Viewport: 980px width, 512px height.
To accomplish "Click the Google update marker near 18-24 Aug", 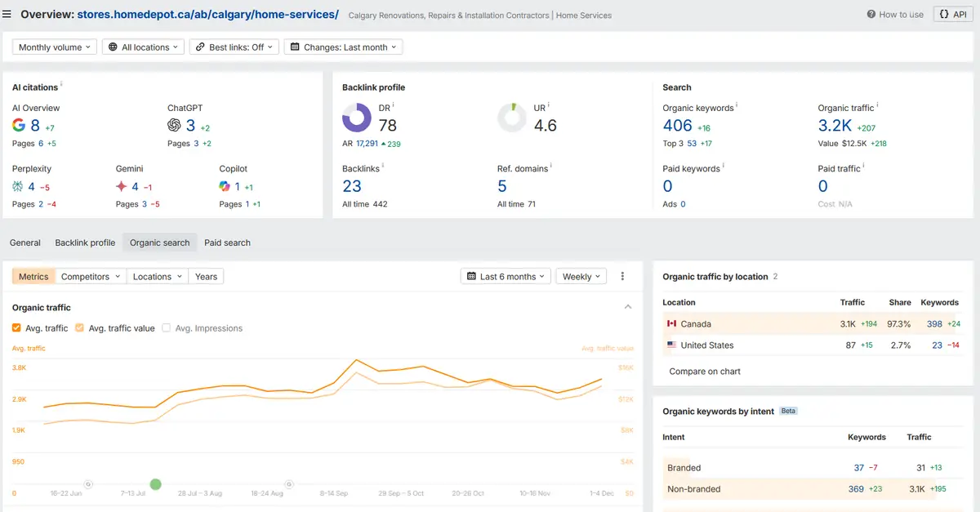I will tap(288, 484).
